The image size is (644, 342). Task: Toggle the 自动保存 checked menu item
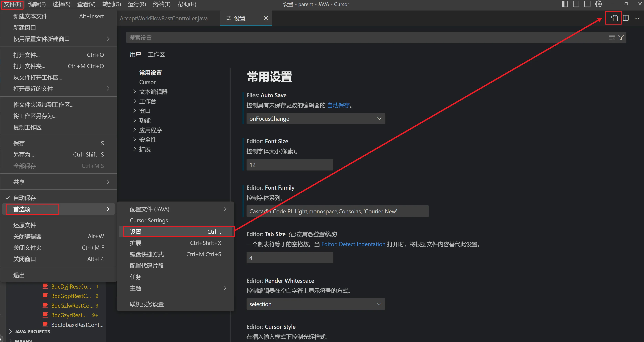[x=24, y=198]
